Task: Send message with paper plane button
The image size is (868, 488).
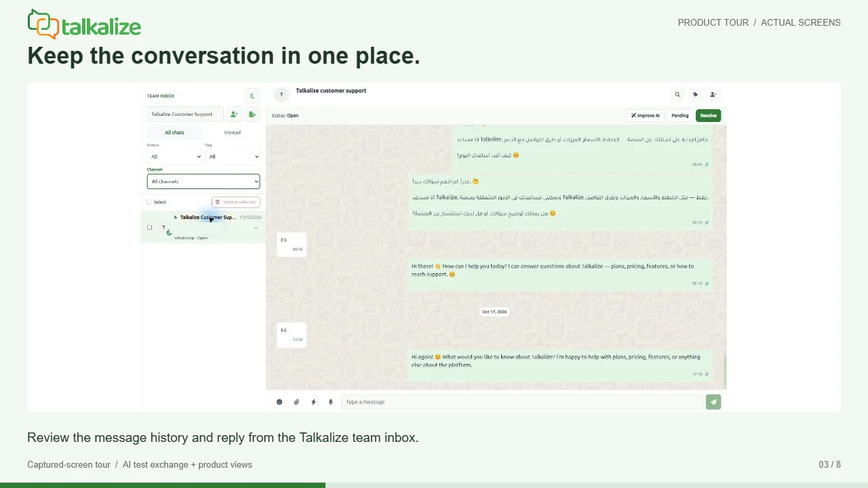Action: [x=713, y=402]
